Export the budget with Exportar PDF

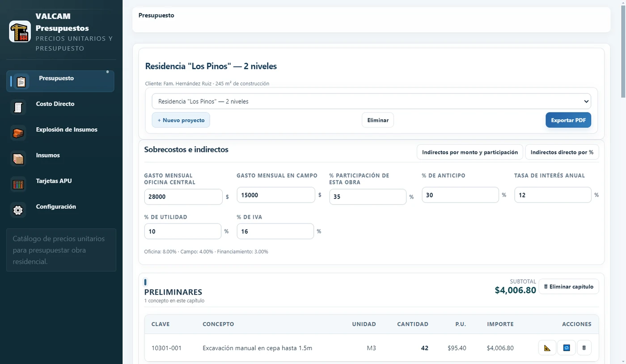[x=568, y=120]
